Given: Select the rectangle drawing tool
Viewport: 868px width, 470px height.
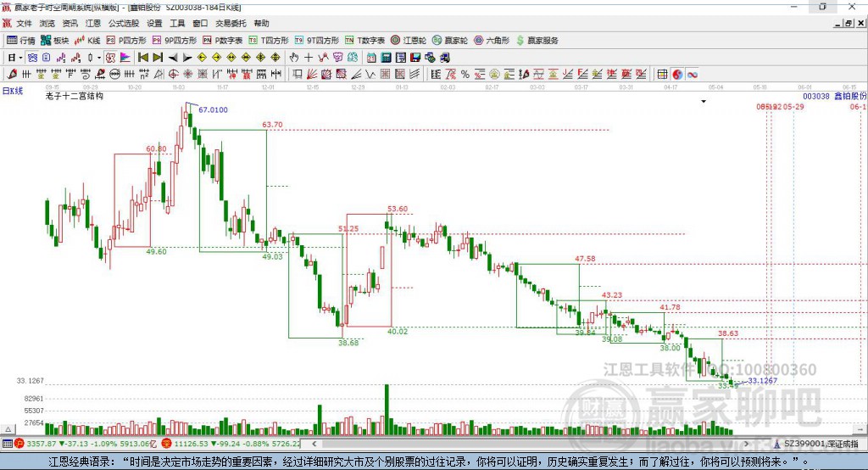Looking at the screenshot, I should click(x=298, y=75).
